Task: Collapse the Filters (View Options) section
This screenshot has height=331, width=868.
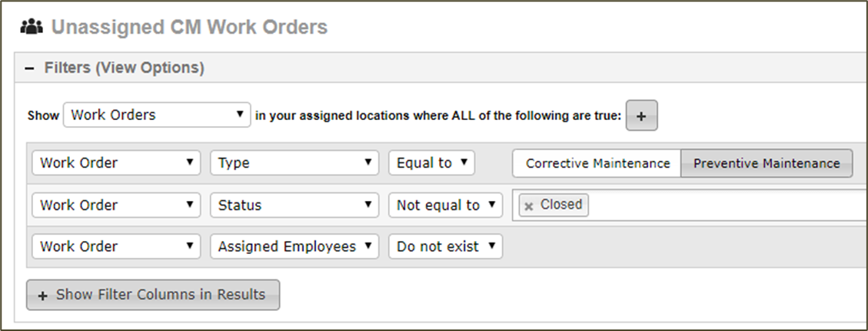Action: click(29, 69)
